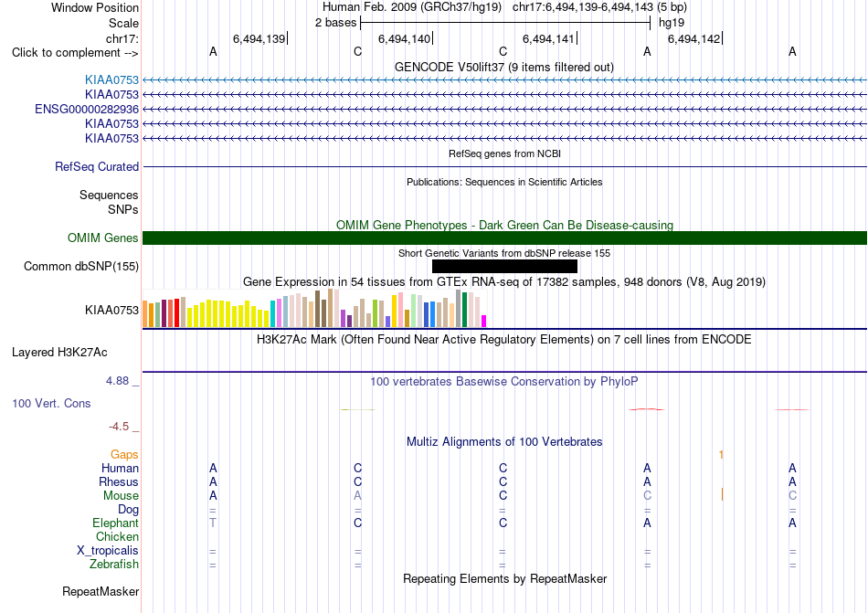The width and height of the screenshot is (868, 613).
Task: Click the Human species label
Action: [120, 468]
